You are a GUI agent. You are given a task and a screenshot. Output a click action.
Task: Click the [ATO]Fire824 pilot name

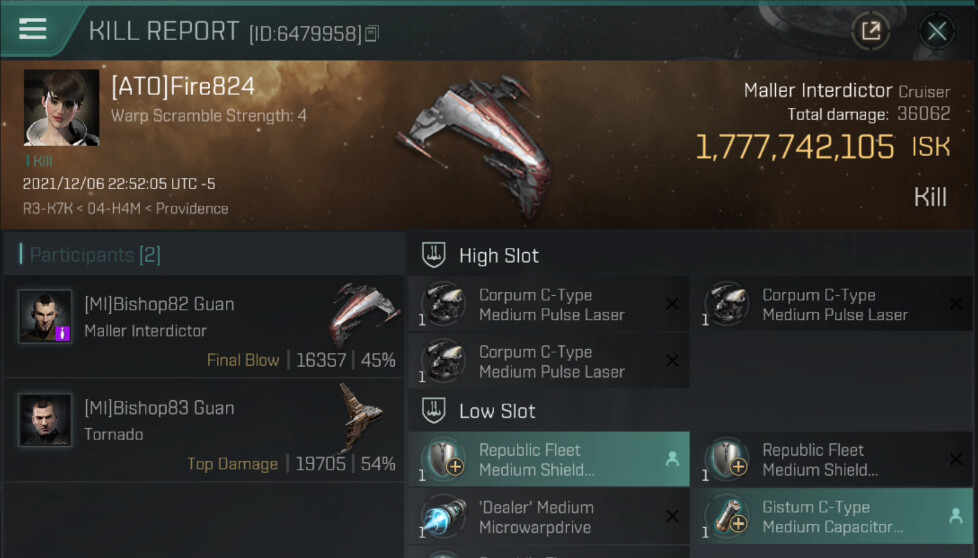[x=183, y=86]
